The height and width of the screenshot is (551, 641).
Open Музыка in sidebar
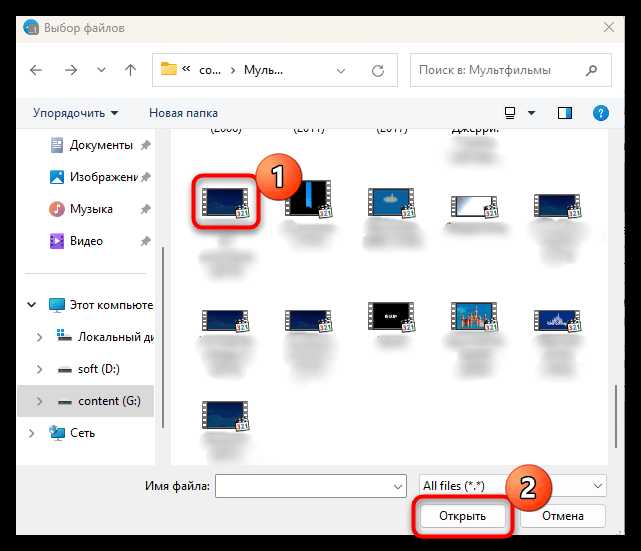pos(81,209)
